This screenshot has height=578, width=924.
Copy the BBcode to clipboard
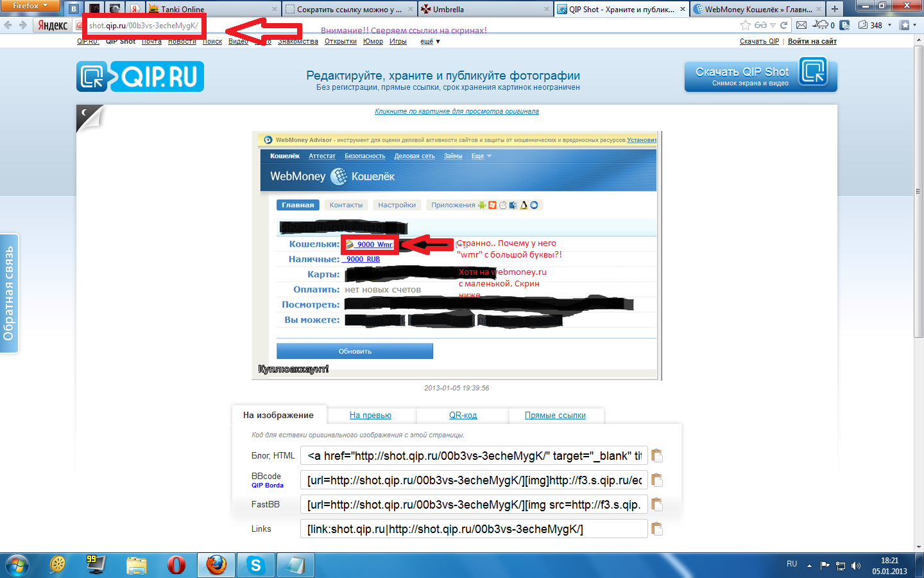[656, 480]
